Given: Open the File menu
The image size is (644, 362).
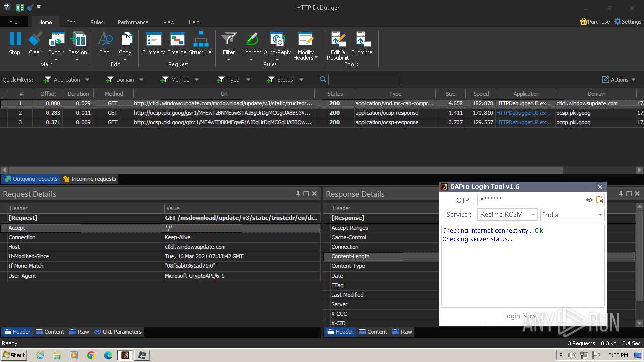Looking at the screenshot, I should (x=14, y=22).
